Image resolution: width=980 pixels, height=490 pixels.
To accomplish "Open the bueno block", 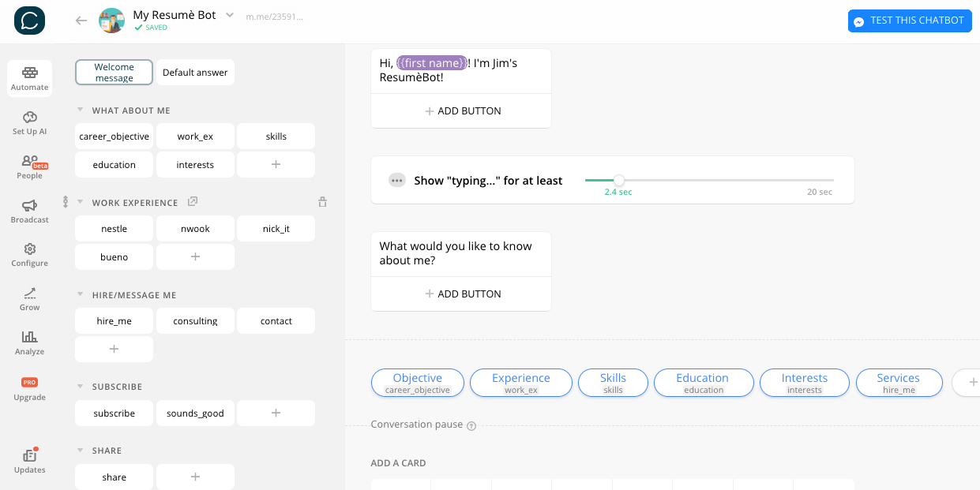I will pyautogui.click(x=115, y=256).
